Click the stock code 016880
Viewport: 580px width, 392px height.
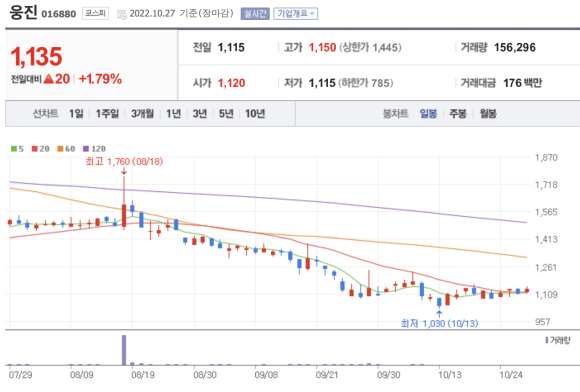(x=58, y=14)
